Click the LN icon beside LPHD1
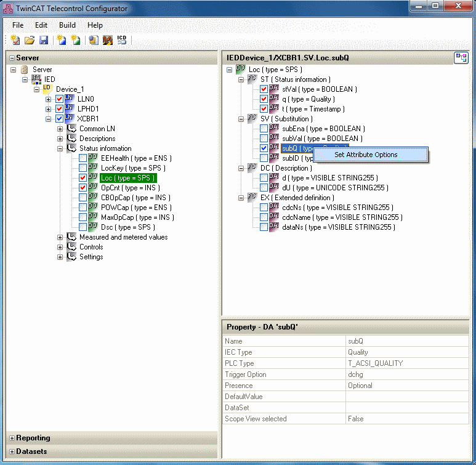The image size is (476, 465). pos(69,108)
